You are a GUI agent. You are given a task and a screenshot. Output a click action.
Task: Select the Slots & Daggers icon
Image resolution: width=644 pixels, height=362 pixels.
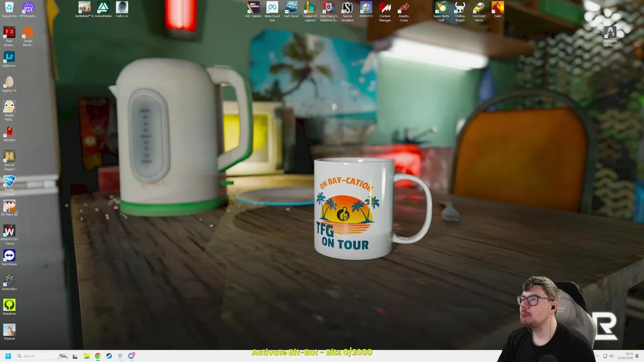pos(9,160)
